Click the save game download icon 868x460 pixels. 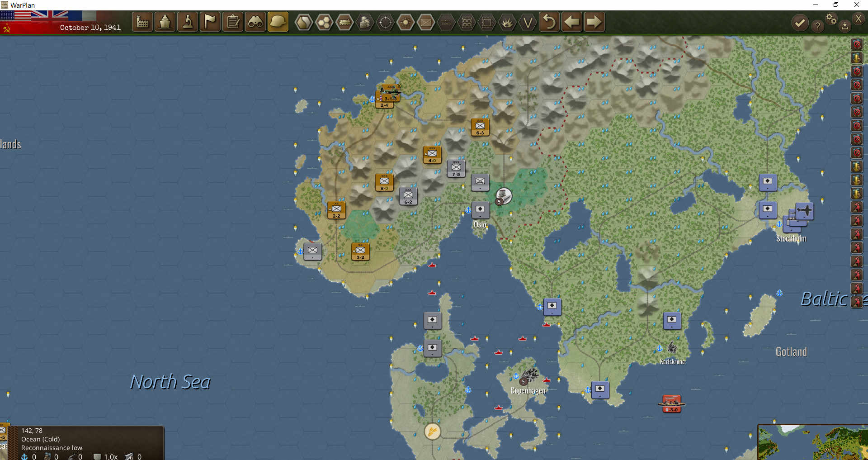pyautogui.click(x=844, y=26)
